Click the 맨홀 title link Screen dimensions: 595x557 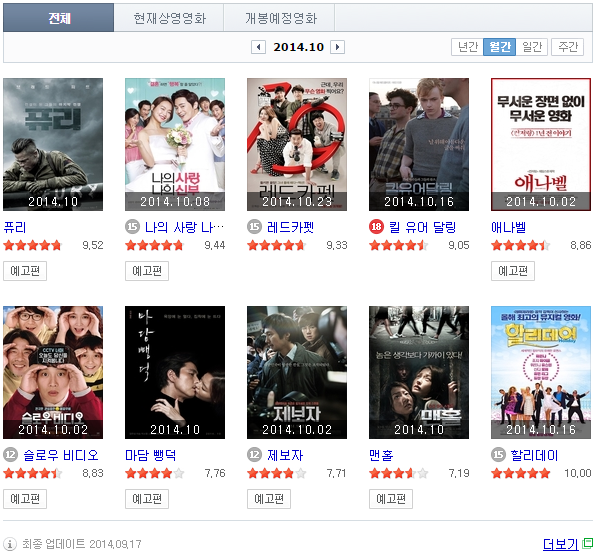pyautogui.click(x=381, y=455)
